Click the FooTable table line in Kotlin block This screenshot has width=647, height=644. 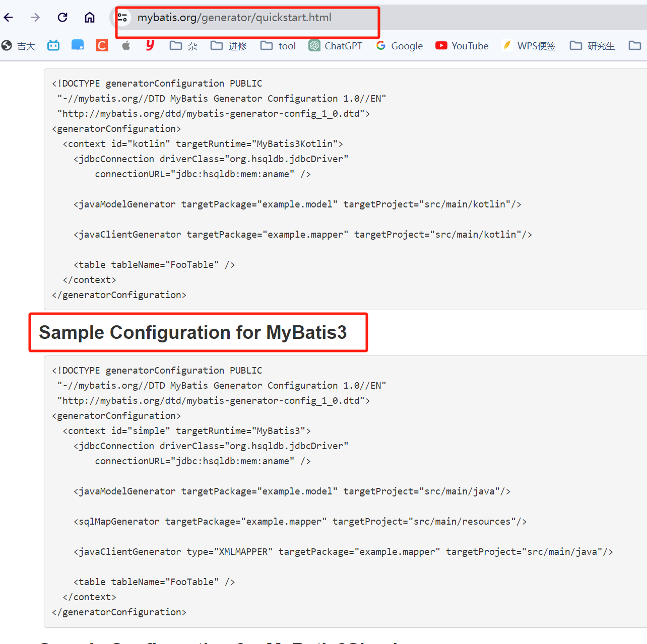click(x=154, y=265)
